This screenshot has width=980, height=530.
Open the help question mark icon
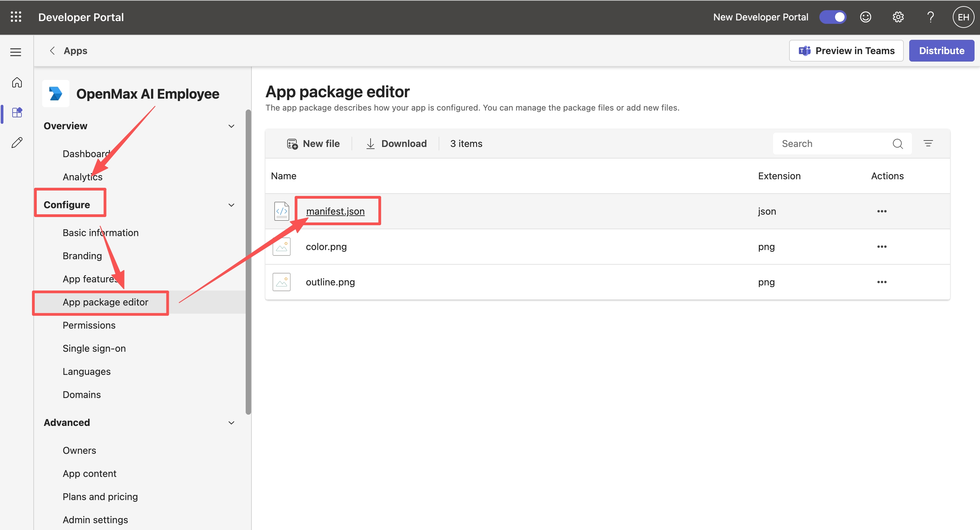(x=931, y=17)
